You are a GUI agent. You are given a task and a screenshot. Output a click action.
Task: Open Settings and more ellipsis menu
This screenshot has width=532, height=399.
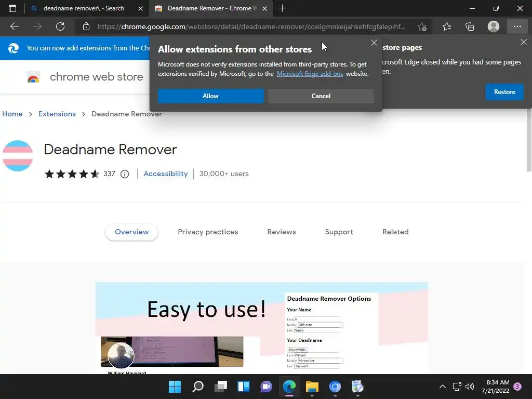[517, 26]
